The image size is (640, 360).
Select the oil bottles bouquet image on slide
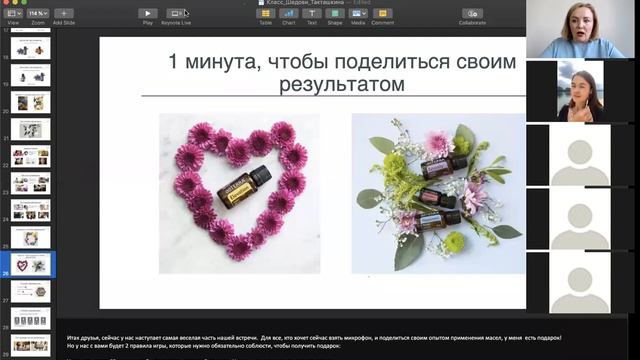(438, 193)
